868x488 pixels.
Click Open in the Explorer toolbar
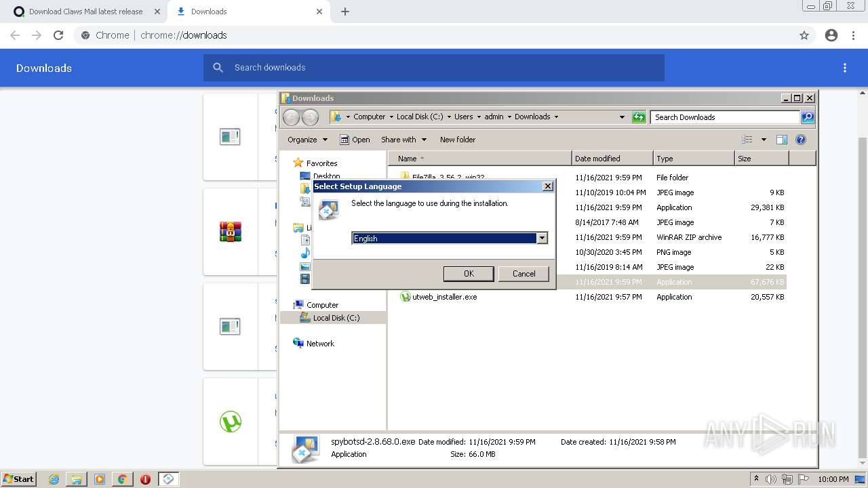pyautogui.click(x=355, y=140)
